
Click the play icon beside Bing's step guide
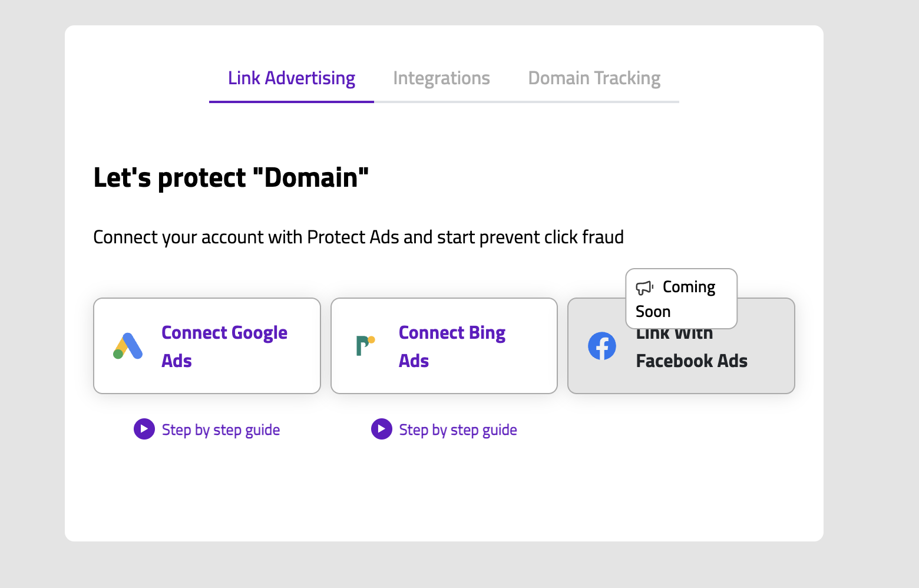[382, 429]
